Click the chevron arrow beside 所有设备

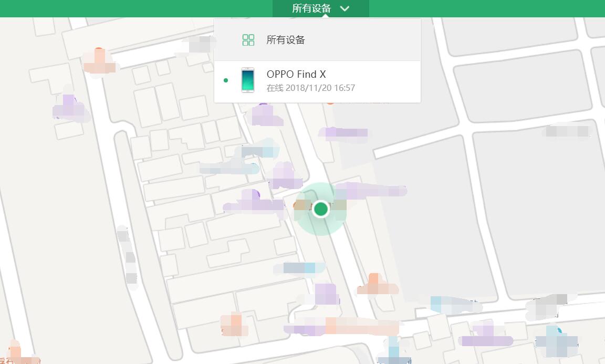pos(345,8)
